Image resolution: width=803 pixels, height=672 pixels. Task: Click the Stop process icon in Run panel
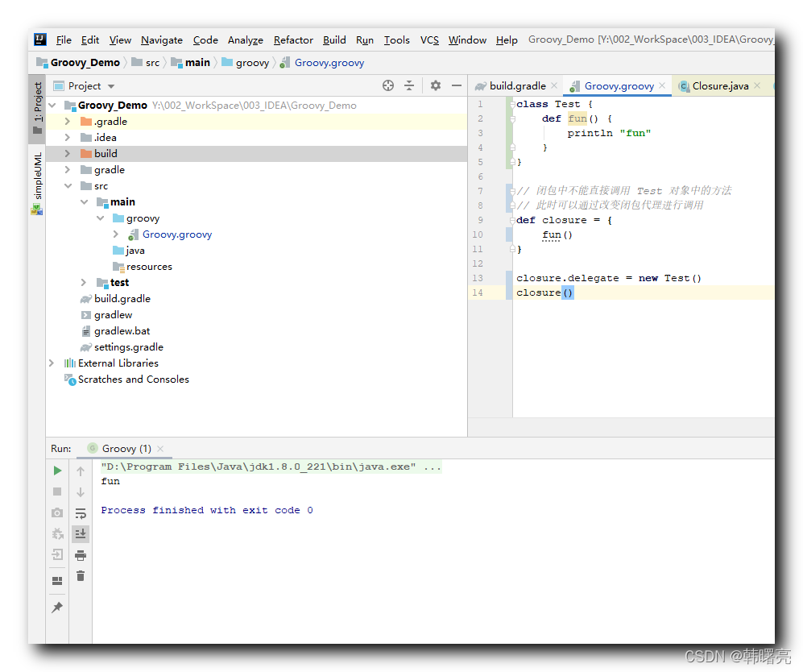pos(57,492)
